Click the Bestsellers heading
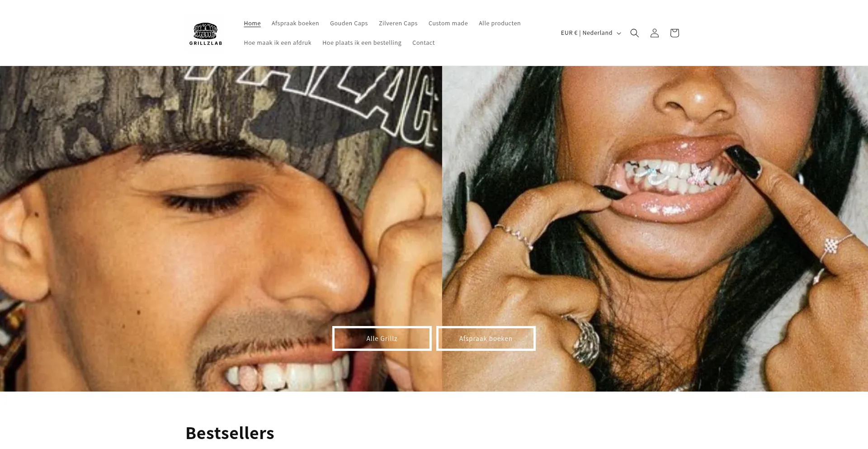Viewport: 868px width, 449px height. (230, 433)
